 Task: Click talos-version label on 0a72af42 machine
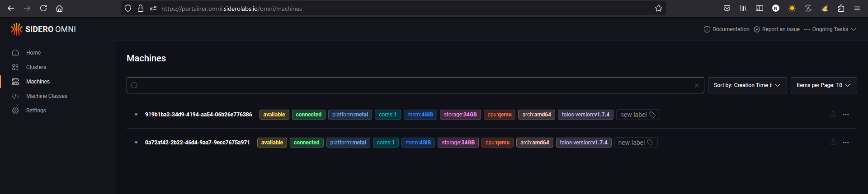point(584,143)
